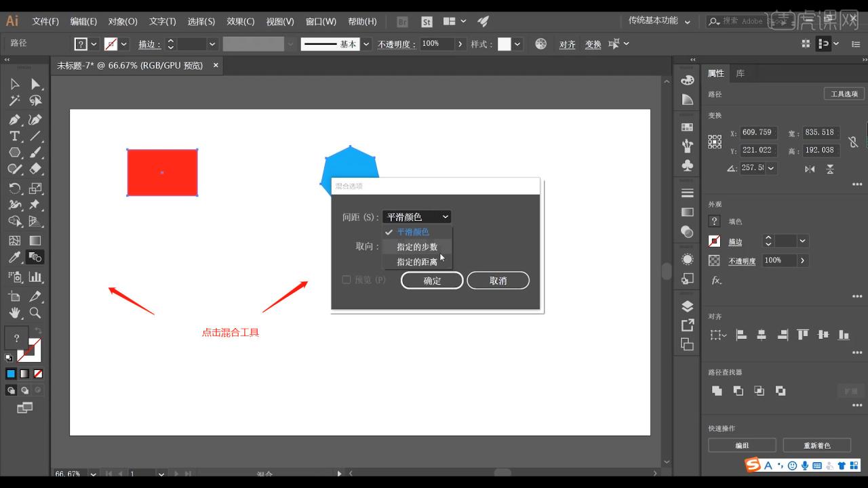The image size is (868, 488).
Task: Open fill color dropdown in control bar
Action: point(94,44)
